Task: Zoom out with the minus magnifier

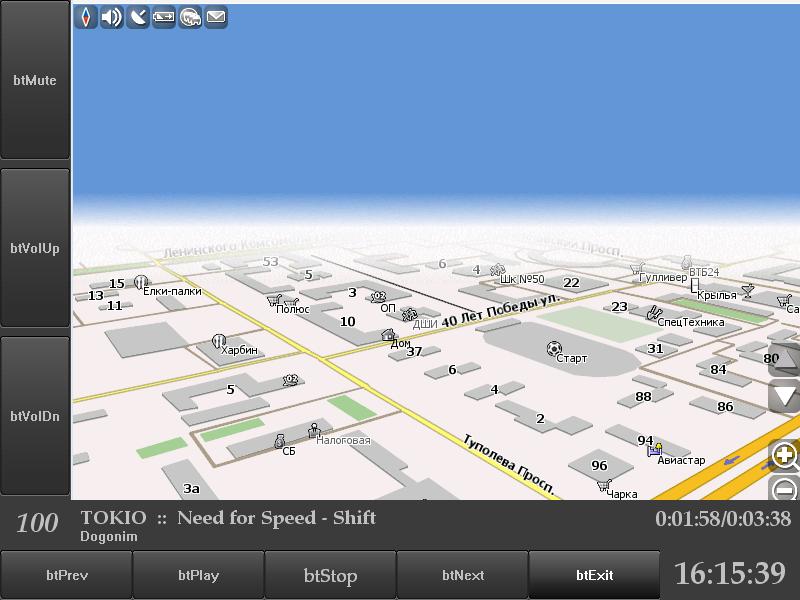Action: [x=786, y=490]
